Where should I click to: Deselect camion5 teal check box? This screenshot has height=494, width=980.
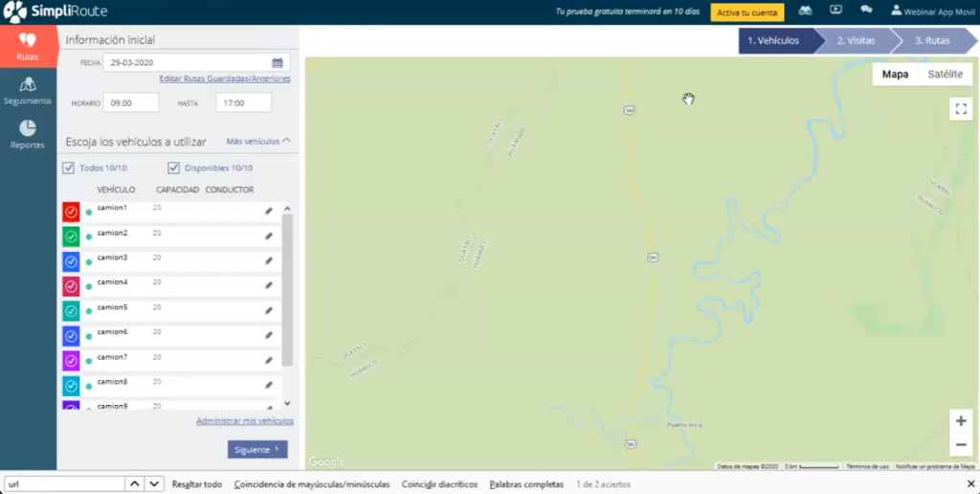click(x=71, y=311)
